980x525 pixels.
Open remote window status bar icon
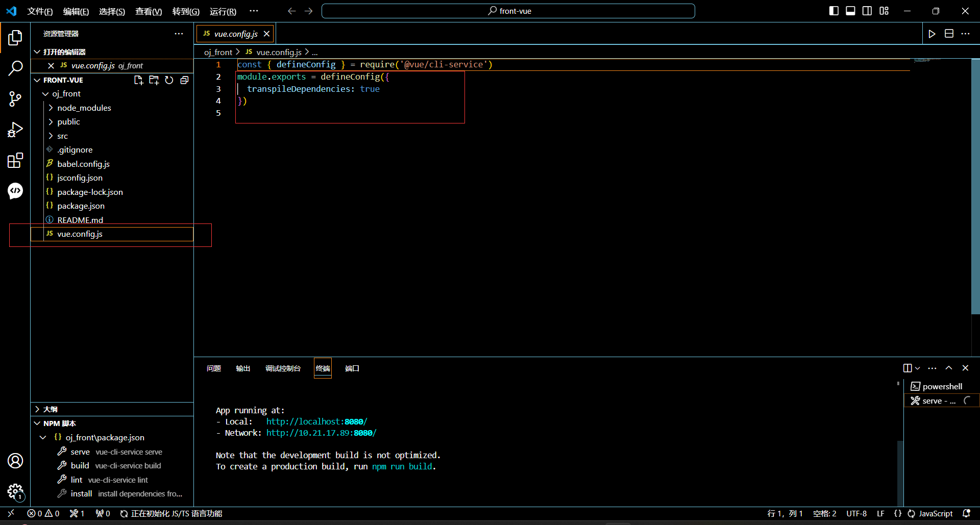(x=11, y=513)
